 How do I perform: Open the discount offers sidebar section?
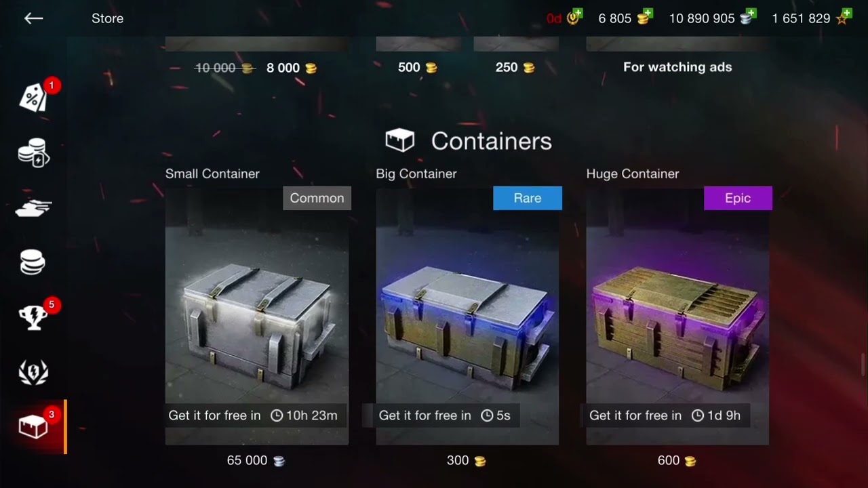(x=33, y=98)
